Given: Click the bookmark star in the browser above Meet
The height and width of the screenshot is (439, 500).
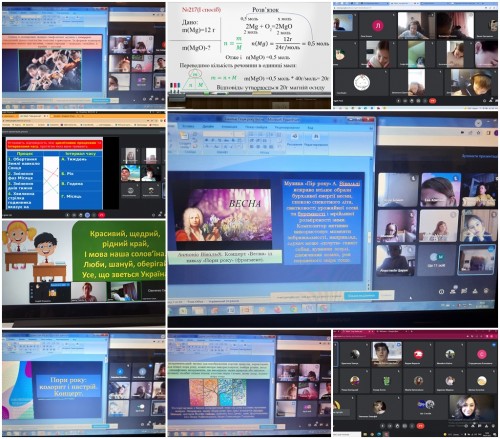Looking at the screenshot, I should pyautogui.click(x=479, y=133).
